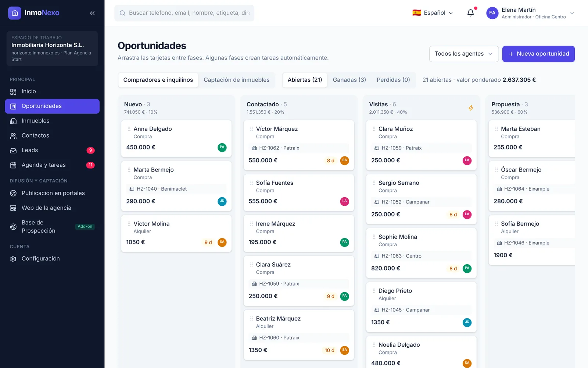Open the notifications bell
Image resolution: width=588 pixels, height=368 pixels.
470,13
